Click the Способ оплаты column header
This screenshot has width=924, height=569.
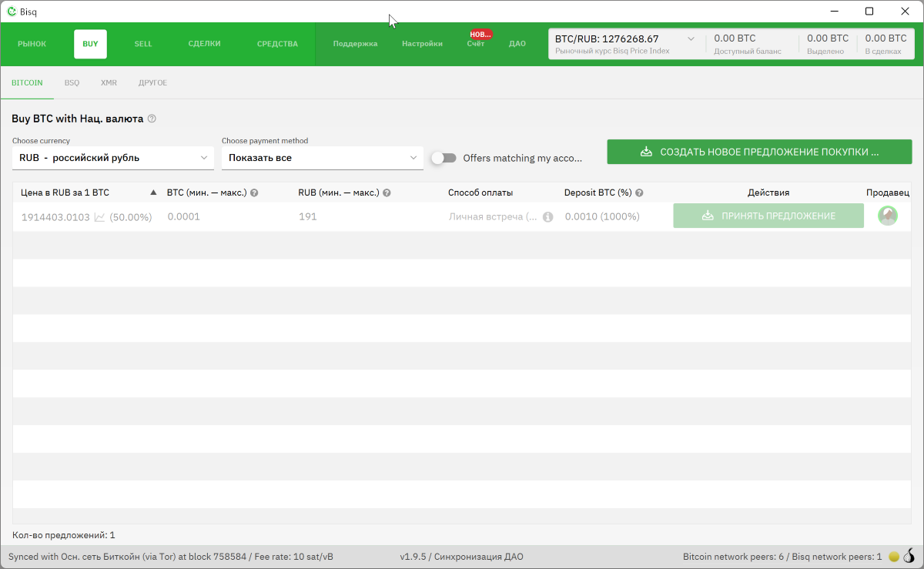(x=480, y=192)
